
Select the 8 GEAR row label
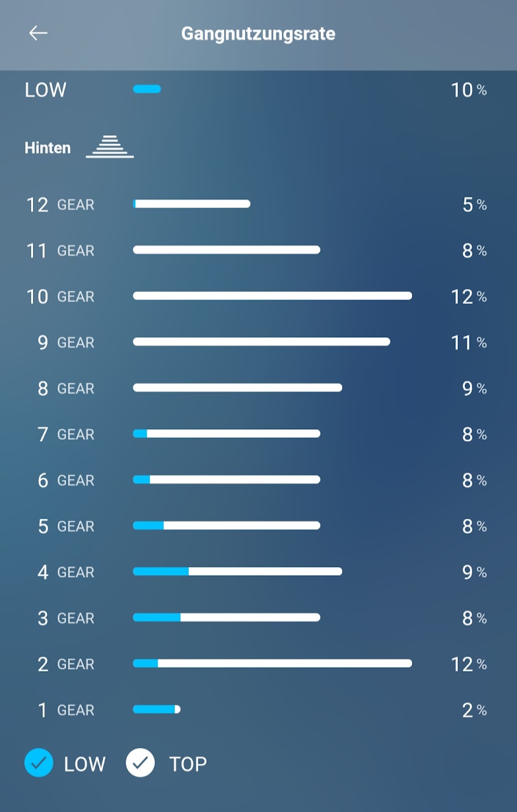point(65,389)
